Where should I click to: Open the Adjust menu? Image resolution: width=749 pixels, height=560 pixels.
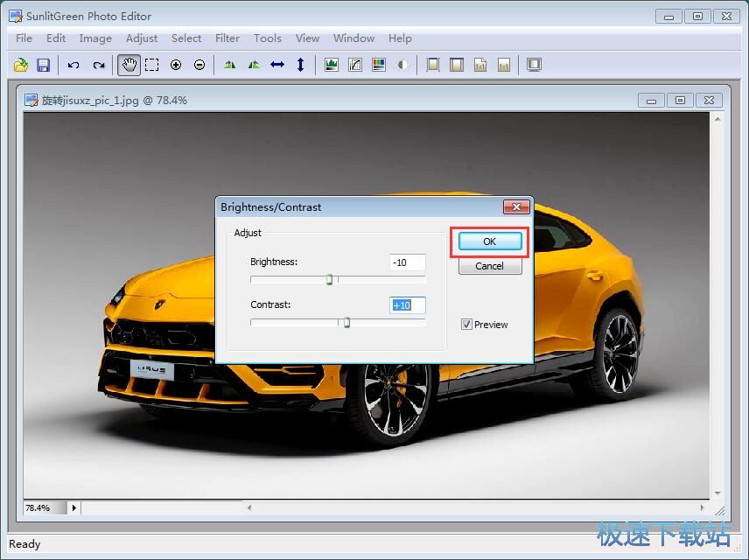142,38
